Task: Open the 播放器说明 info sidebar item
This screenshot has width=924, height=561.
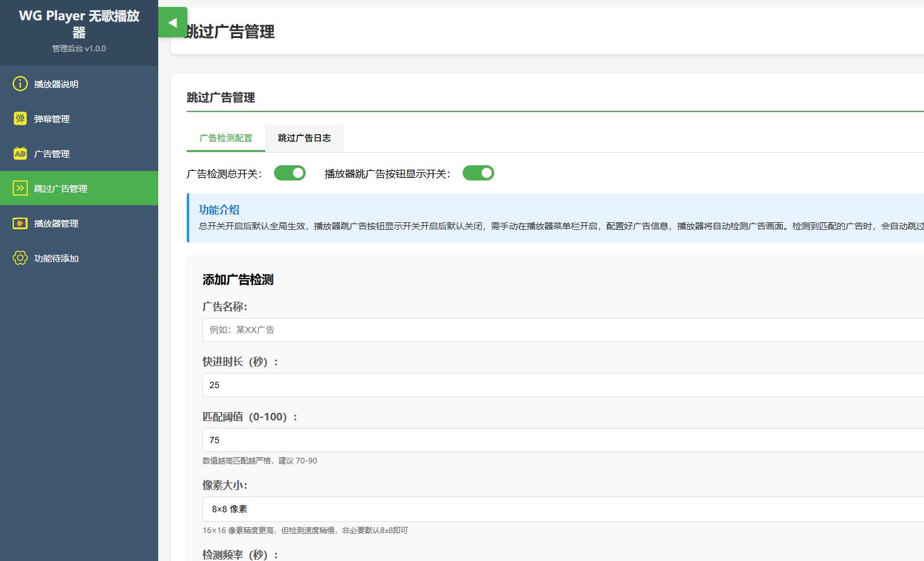Action: (x=20, y=83)
